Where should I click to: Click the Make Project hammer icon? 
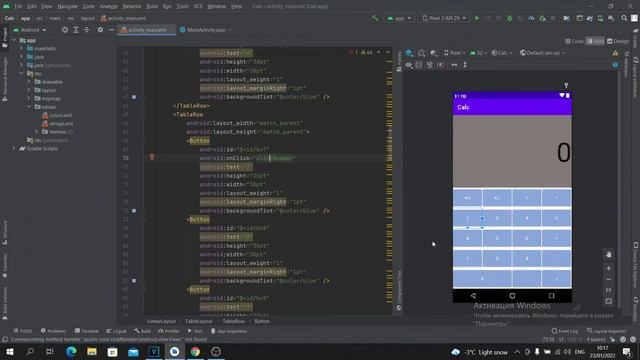(375, 18)
